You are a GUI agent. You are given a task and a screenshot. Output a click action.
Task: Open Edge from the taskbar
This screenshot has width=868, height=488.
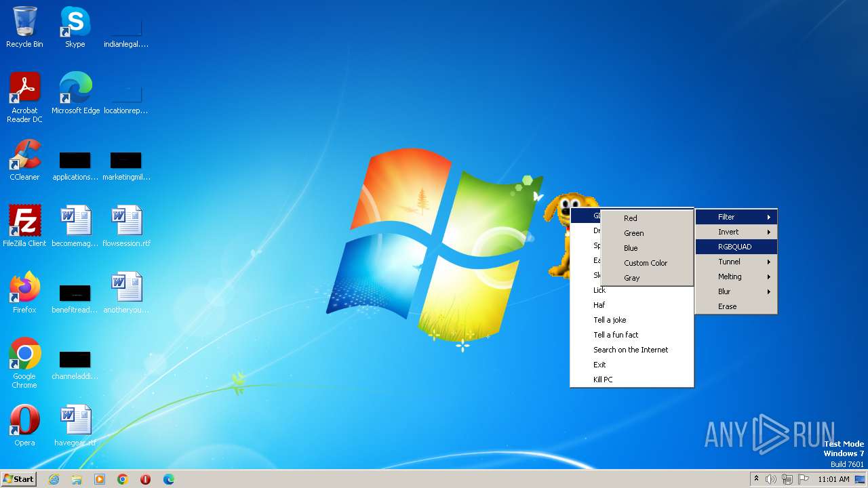pos(169,479)
